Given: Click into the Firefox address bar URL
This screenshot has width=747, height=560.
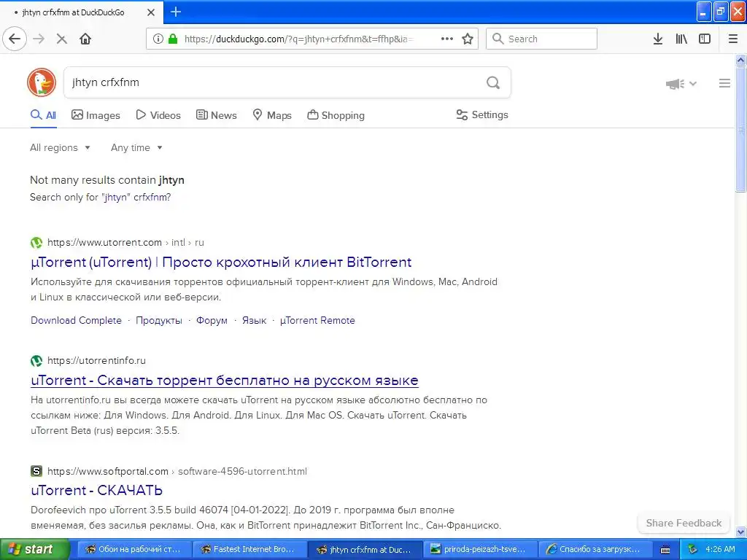Looking at the screenshot, I should 298,39.
